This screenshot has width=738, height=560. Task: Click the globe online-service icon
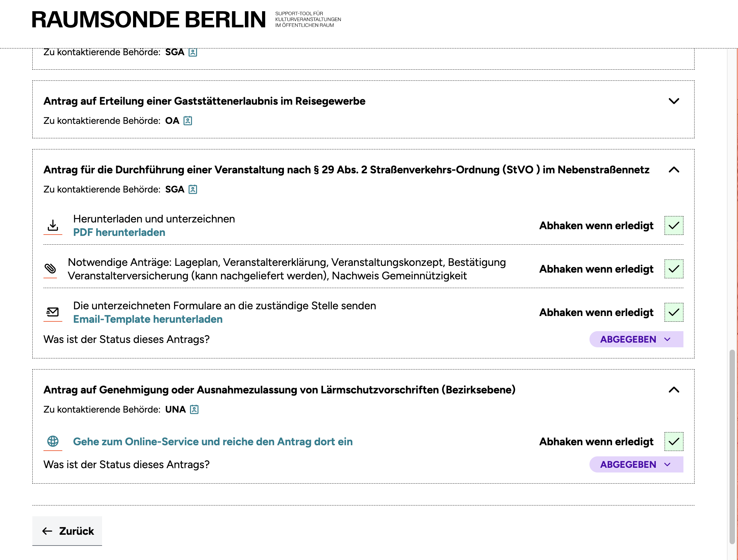pos(53,441)
